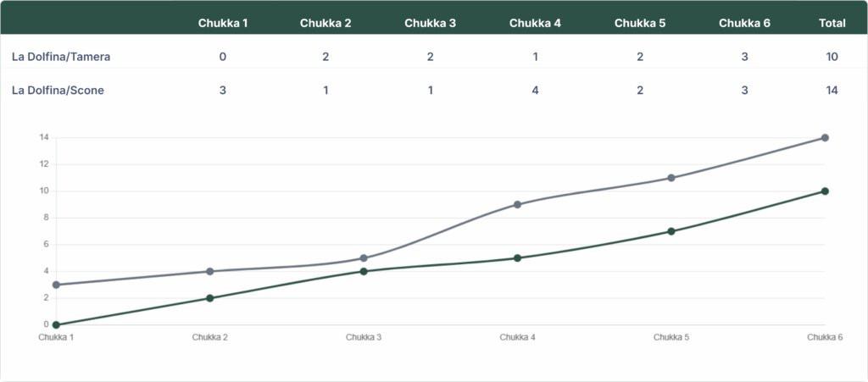This screenshot has width=868, height=382.
Task: Select the Chukka 4 column header
Action: pyautogui.click(x=535, y=23)
